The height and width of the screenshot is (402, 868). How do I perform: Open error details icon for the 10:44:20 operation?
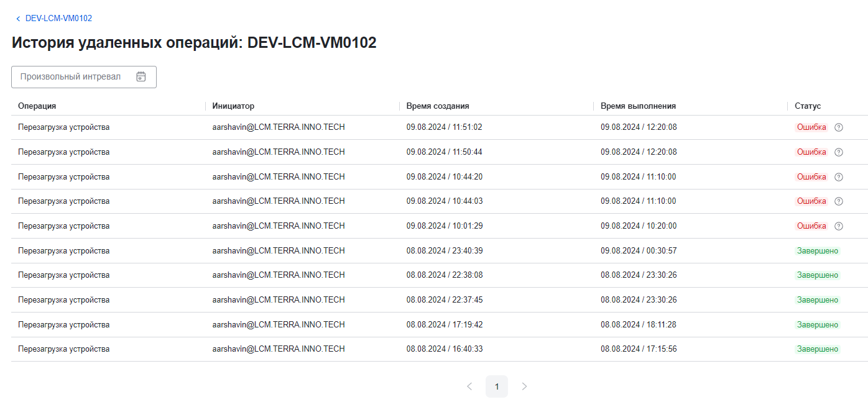839,176
